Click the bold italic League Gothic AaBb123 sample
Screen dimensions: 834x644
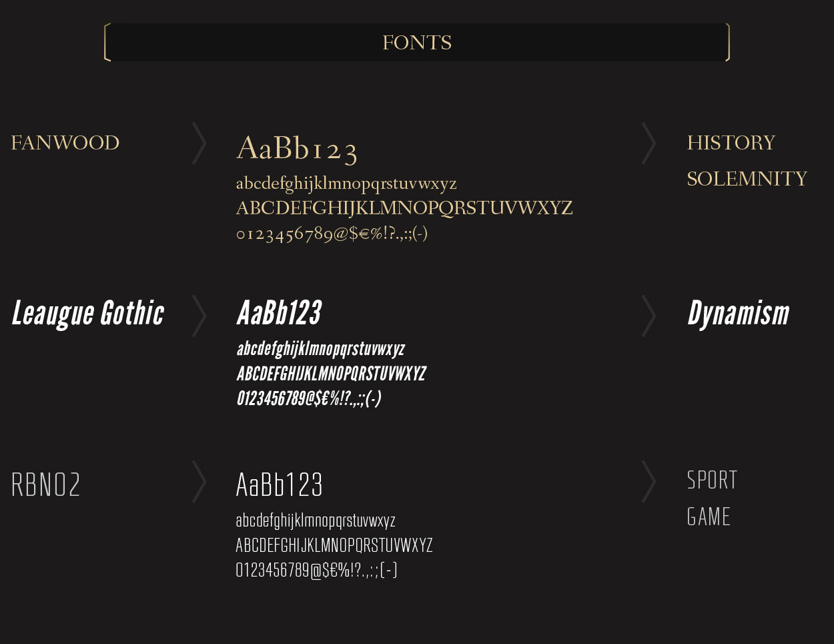click(x=280, y=312)
